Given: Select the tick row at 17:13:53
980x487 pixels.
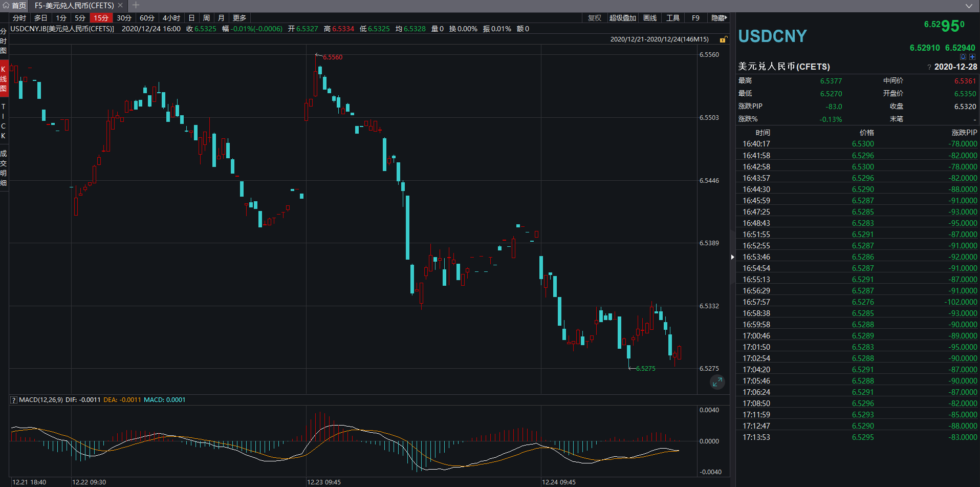Looking at the screenshot, I should [x=858, y=437].
